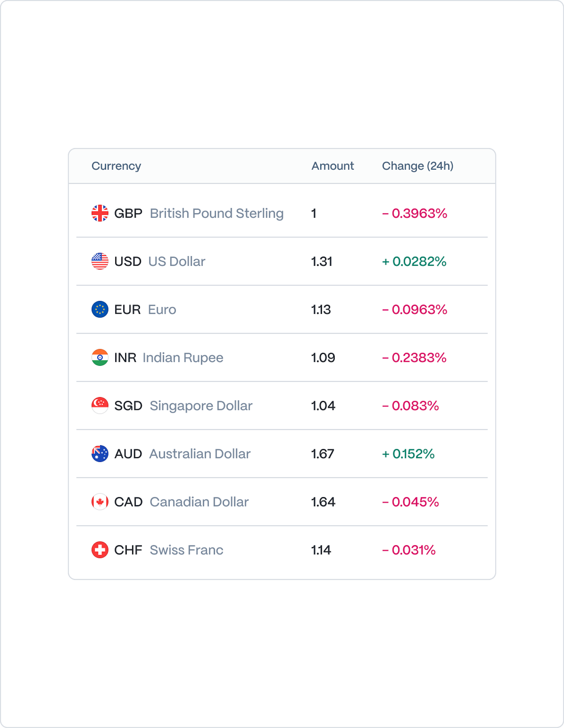564x728 pixels.
Task: Sort by the Currency column header
Action: [x=116, y=166]
